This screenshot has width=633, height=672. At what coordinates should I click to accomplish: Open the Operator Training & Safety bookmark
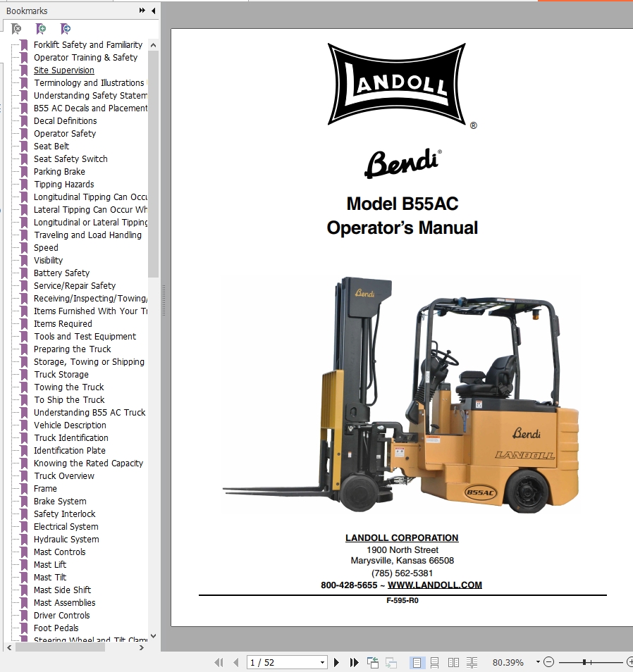pyautogui.click(x=85, y=58)
